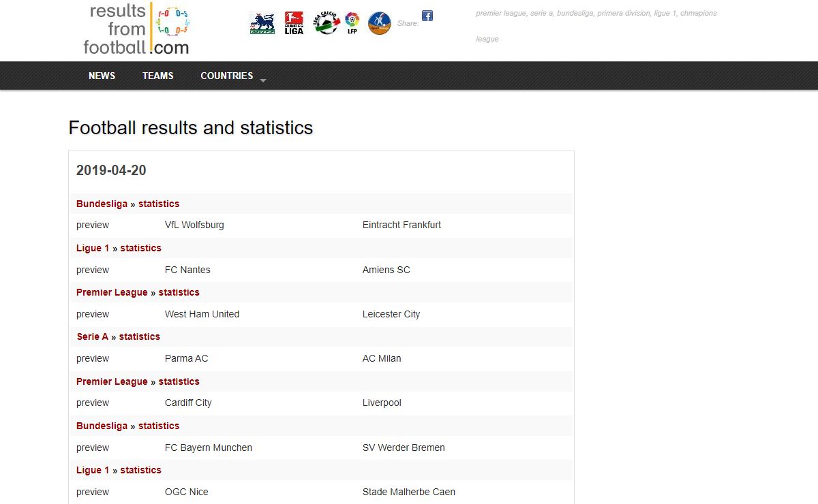The height and width of the screenshot is (504, 818).
Task: Click the OGC Nice team name
Action: [187, 492]
